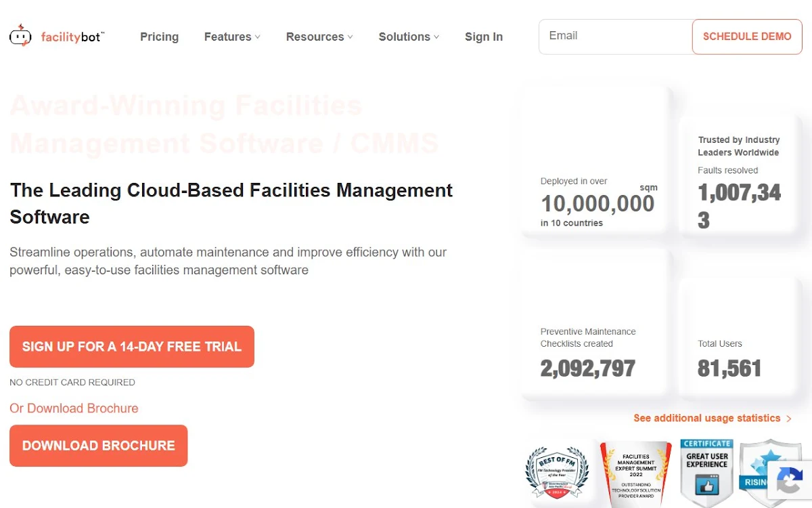This screenshot has height=508, width=812.
Task: Click the Download Brochure button
Action: 99,446
